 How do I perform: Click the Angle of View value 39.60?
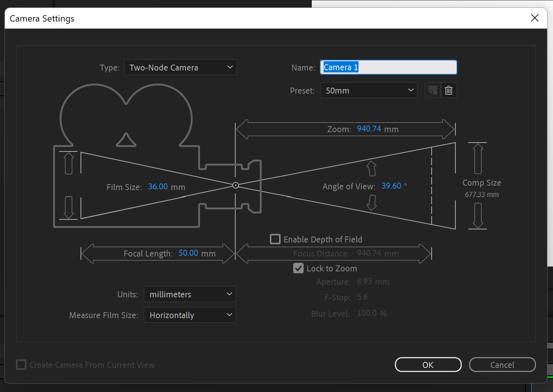pos(391,186)
